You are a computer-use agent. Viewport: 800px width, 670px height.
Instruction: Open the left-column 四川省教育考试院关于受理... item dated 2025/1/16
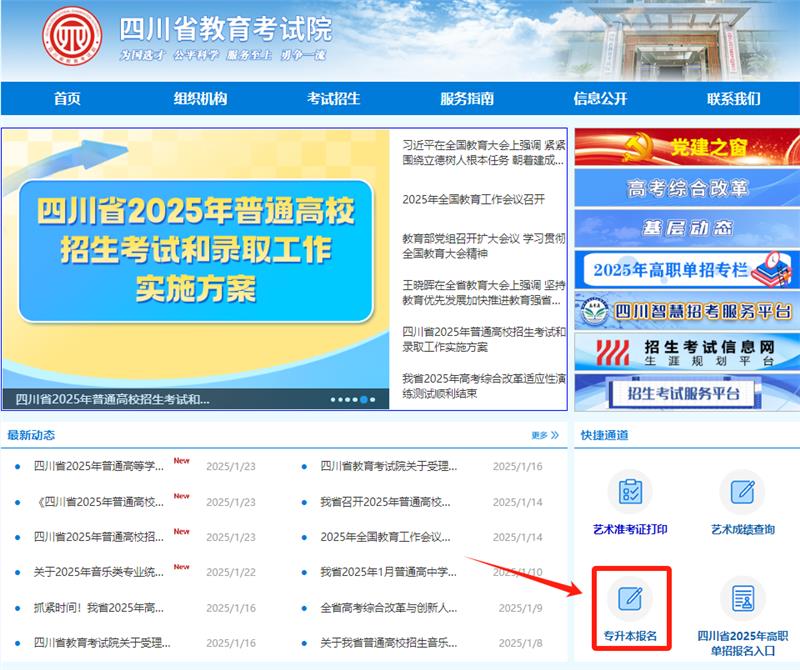pyautogui.click(x=102, y=643)
